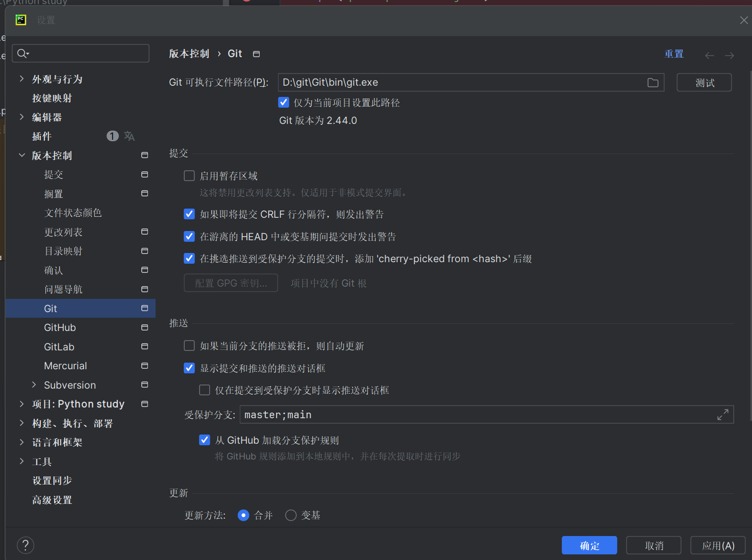Click the translation icon next to 插件
The width and height of the screenshot is (752, 560).
pos(130,136)
